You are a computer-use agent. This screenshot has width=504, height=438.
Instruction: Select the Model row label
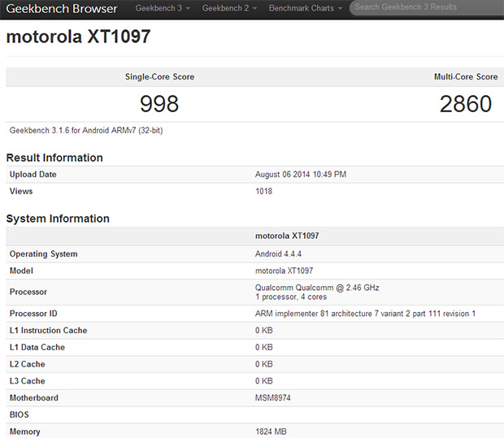pyautogui.click(x=21, y=271)
